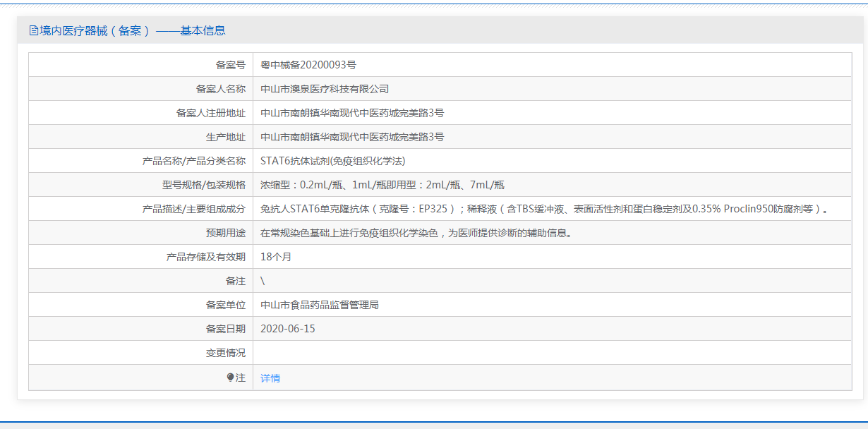This screenshot has height=429, width=868.
Task: Select product name STAT6抗体试剂(免疫组织化学法)
Action: [332, 161]
